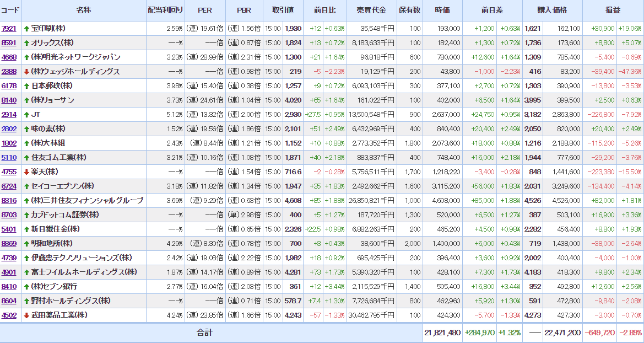Select the 野村ホールディングス(株) stock name
The width and height of the screenshot is (644, 343).
tap(71, 301)
